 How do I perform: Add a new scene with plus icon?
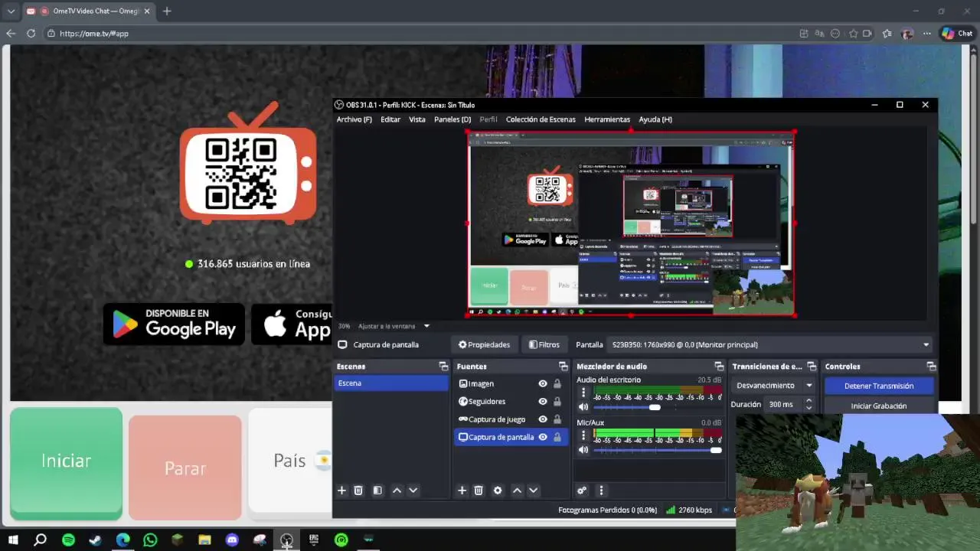tap(341, 491)
